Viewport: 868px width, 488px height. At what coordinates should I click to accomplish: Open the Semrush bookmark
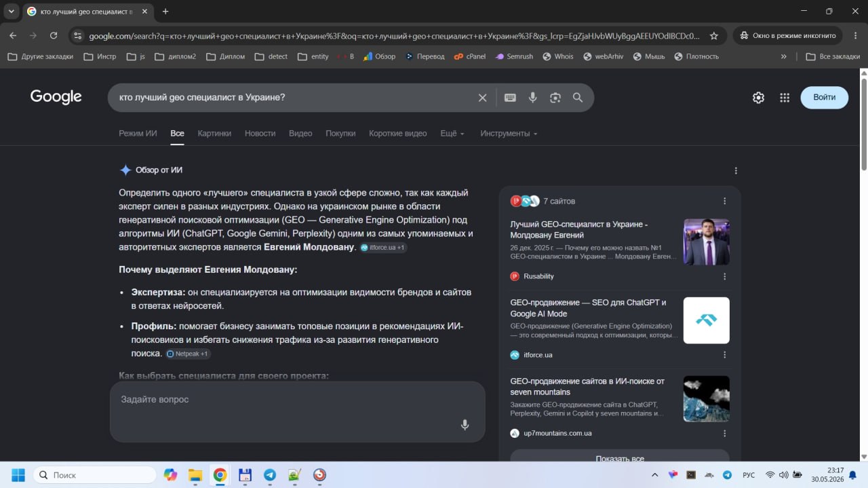[x=514, y=56]
